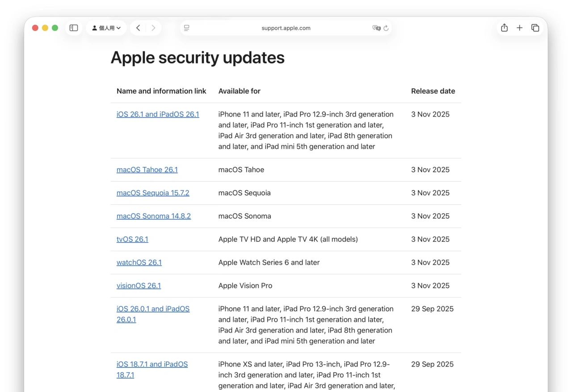572x392 pixels.
Task: Go forward to the next page
Action: (153, 28)
